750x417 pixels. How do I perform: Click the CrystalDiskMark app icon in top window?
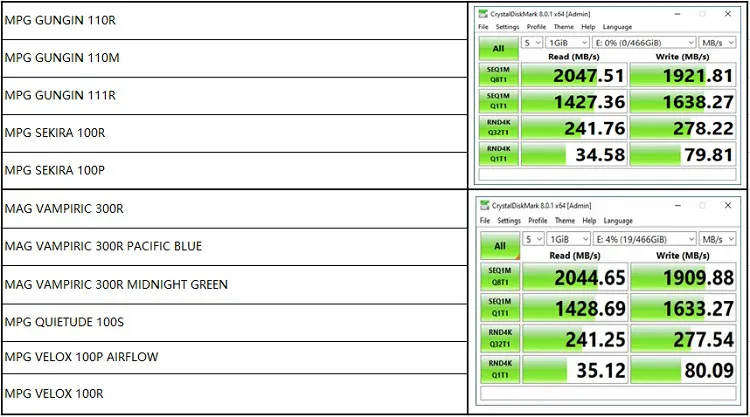pyautogui.click(x=483, y=14)
